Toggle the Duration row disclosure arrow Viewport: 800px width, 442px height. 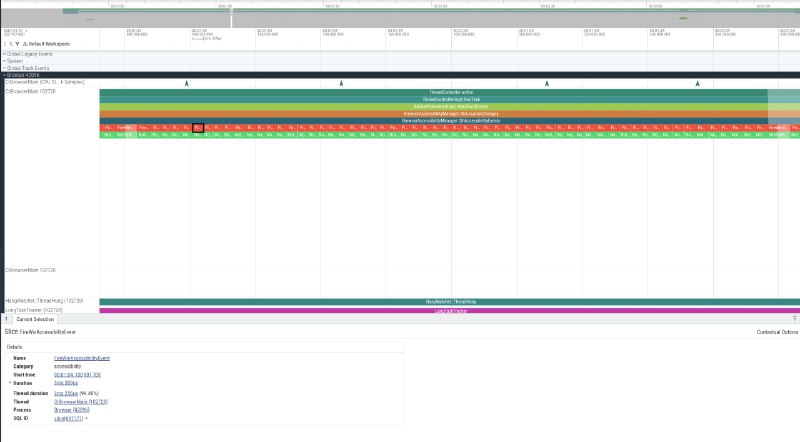coord(10,382)
